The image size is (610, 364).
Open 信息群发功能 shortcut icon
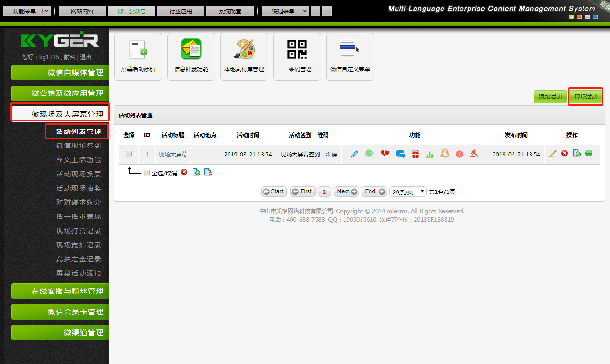tap(191, 56)
